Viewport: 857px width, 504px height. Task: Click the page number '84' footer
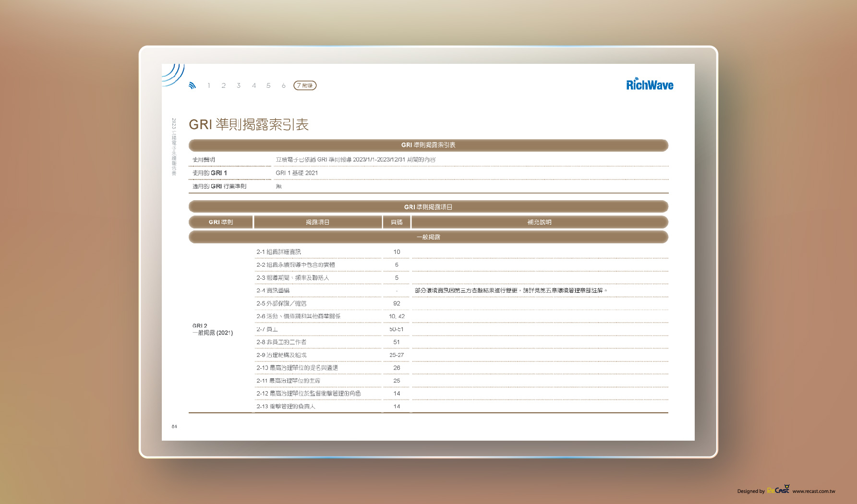(x=174, y=426)
